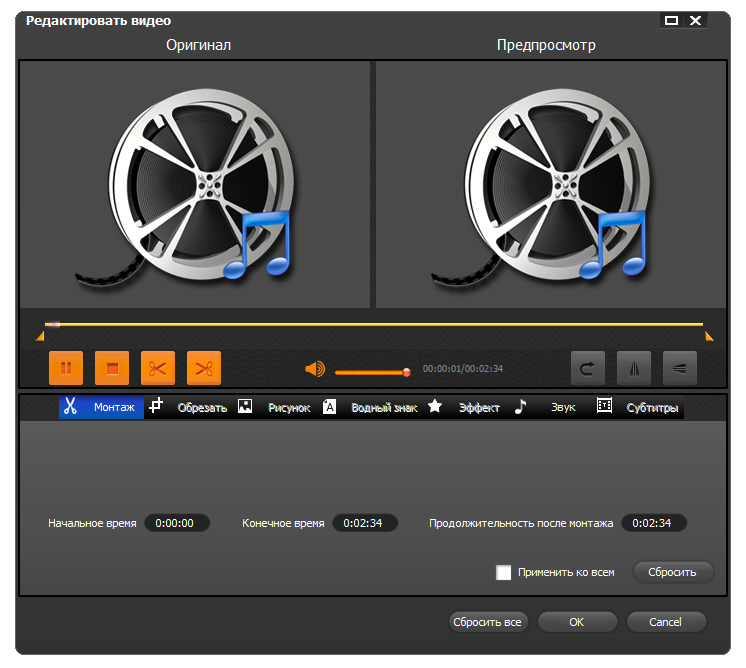Screen dimensions: 746x668
Task: Click the Конечное время field
Action: coord(365,523)
